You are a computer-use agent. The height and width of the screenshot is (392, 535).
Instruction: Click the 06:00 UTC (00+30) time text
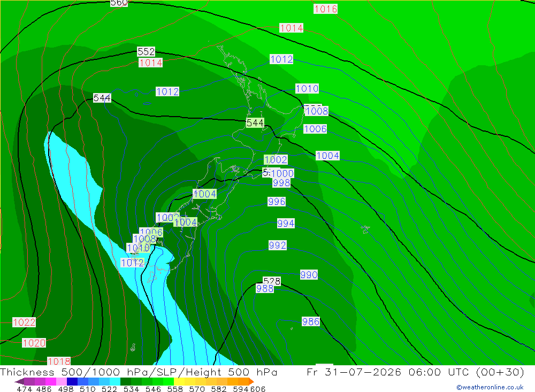coord(466,372)
